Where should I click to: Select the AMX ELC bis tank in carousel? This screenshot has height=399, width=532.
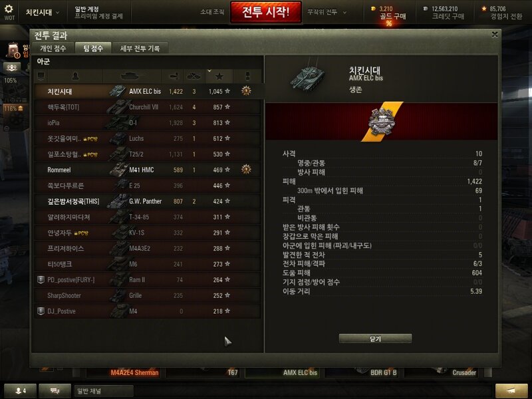pyautogui.click(x=284, y=372)
